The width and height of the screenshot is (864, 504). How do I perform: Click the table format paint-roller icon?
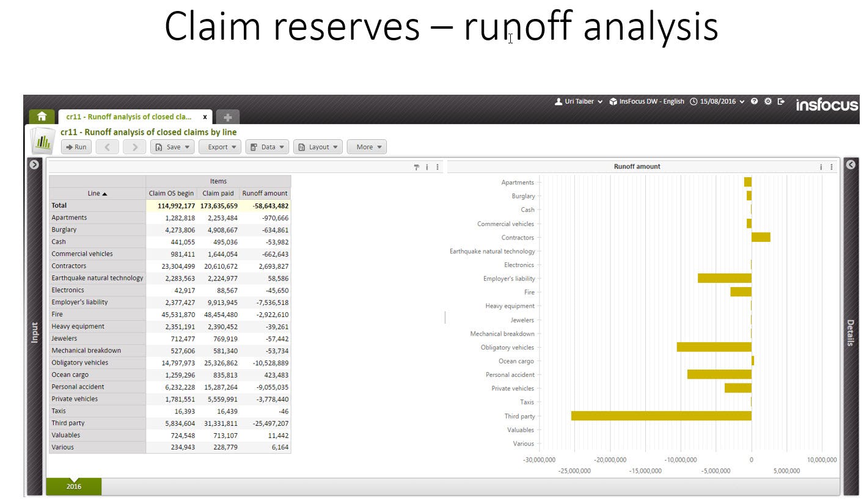click(x=417, y=167)
